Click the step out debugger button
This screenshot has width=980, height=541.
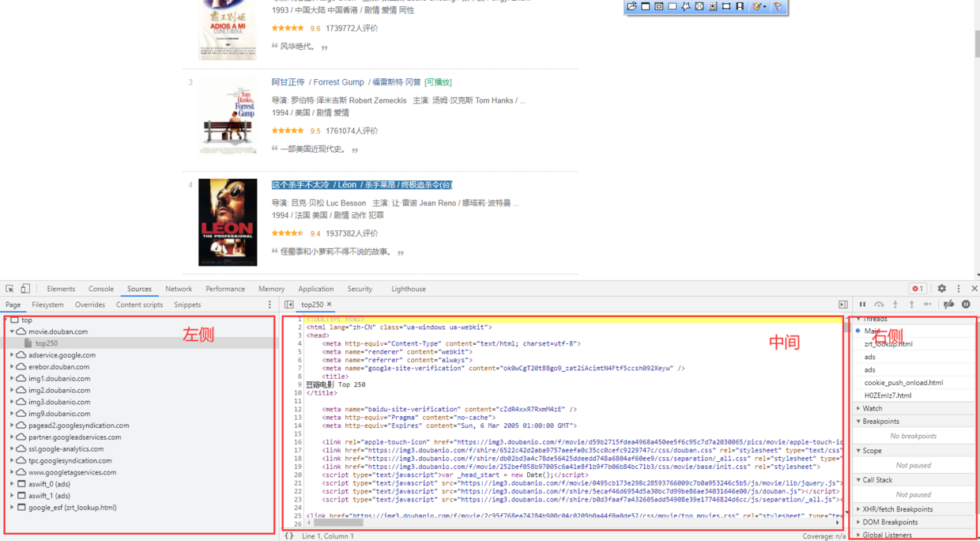[911, 305]
